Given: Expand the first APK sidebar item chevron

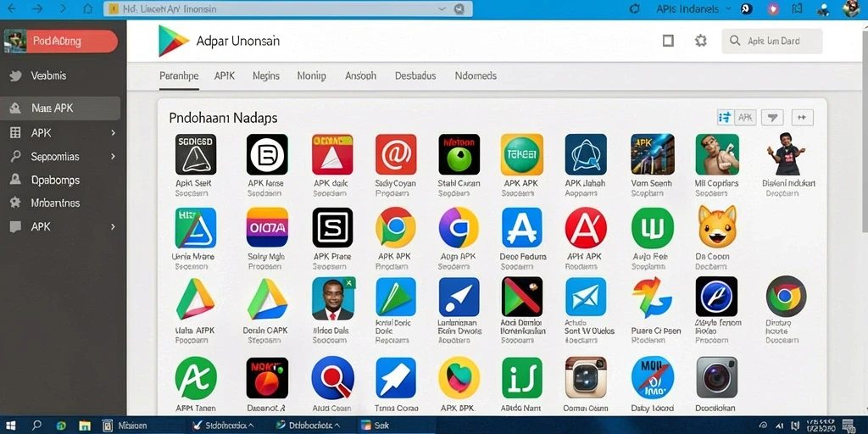Looking at the screenshot, I should 113,133.
